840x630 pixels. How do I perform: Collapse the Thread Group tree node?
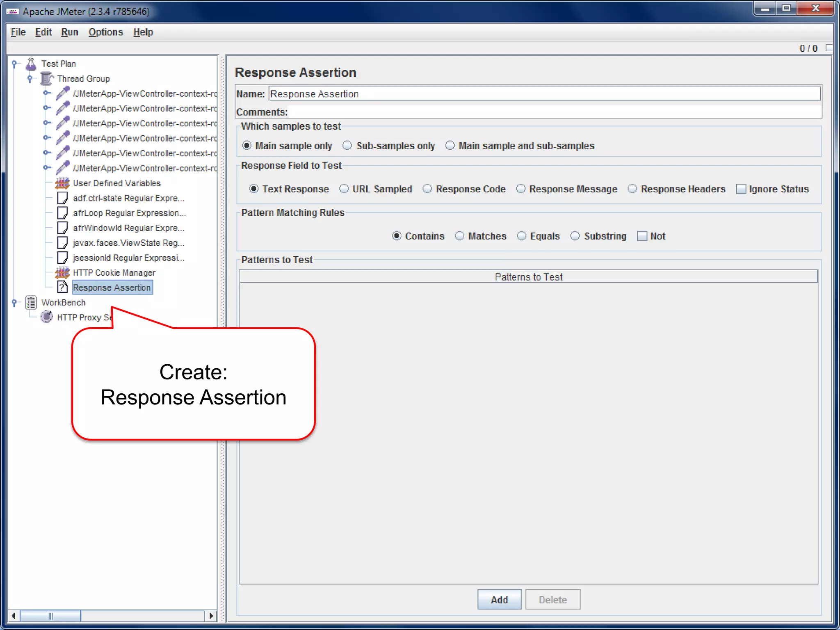pyautogui.click(x=30, y=78)
